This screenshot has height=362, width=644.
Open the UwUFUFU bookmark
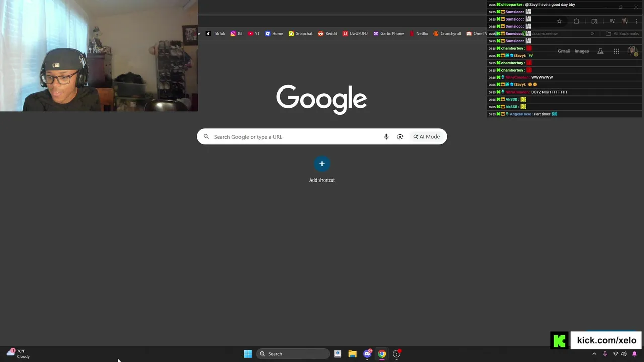pos(355,34)
